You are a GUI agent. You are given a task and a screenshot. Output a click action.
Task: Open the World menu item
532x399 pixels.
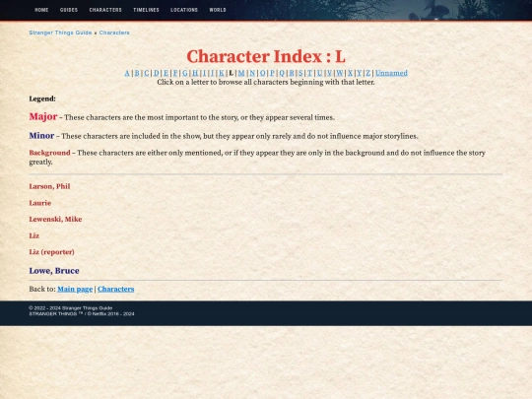click(x=218, y=10)
